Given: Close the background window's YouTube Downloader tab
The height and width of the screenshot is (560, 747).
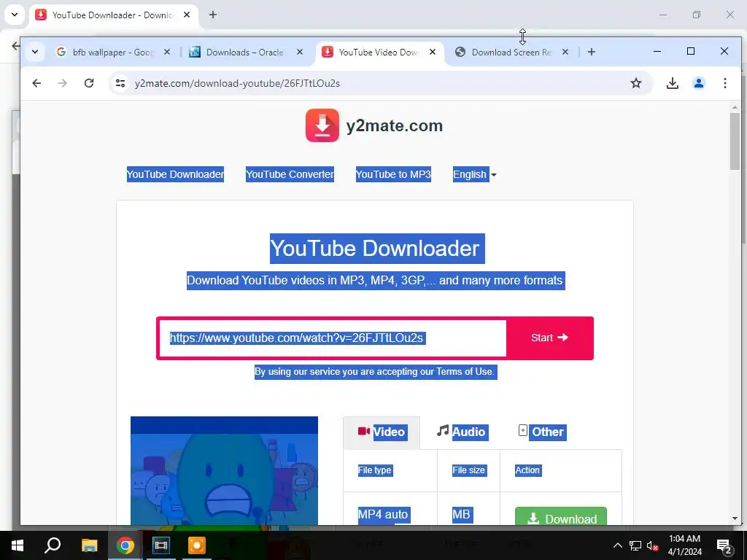Looking at the screenshot, I should pyautogui.click(x=187, y=15).
